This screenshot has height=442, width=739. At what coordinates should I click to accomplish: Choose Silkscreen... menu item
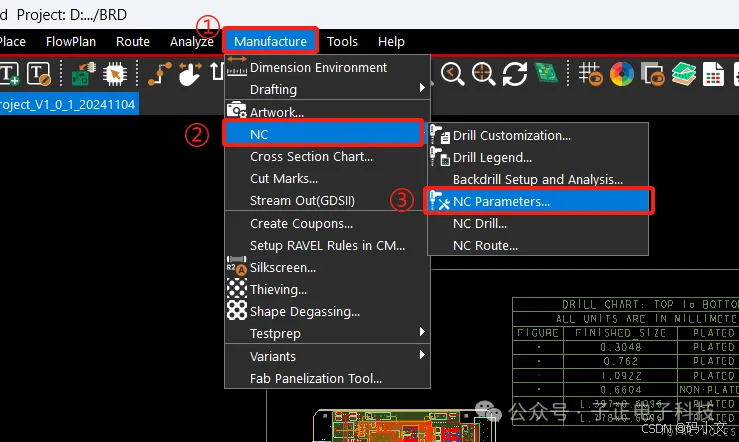pos(328,268)
